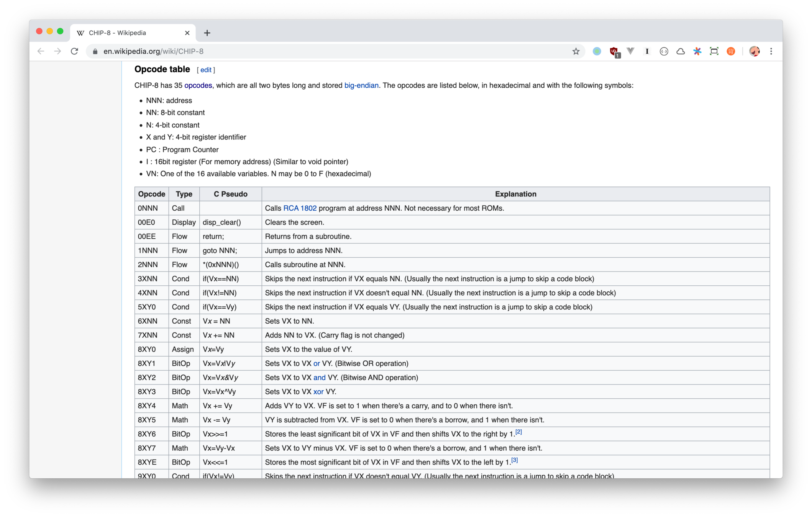Image resolution: width=812 pixels, height=517 pixels.
Task: Open footnote 2 reference in 8XY6 row
Action: coord(518,432)
